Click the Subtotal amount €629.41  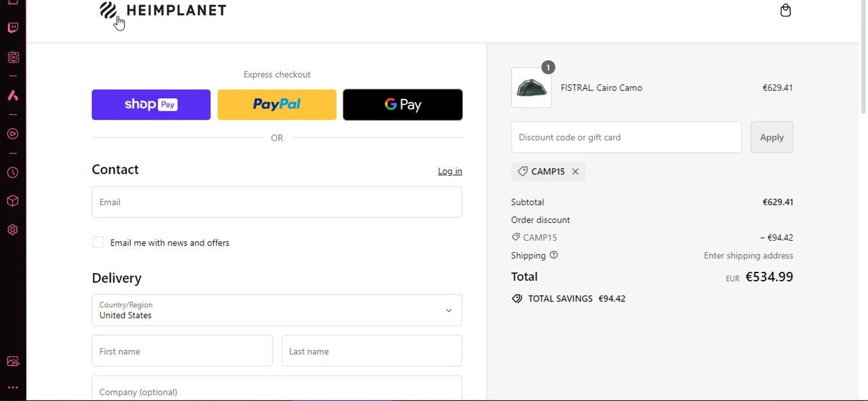pos(778,202)
